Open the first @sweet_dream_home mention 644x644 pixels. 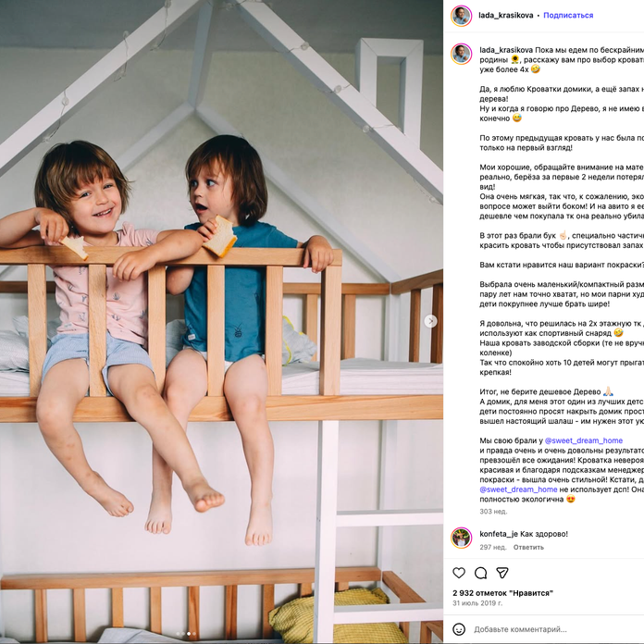coord(583,440)
